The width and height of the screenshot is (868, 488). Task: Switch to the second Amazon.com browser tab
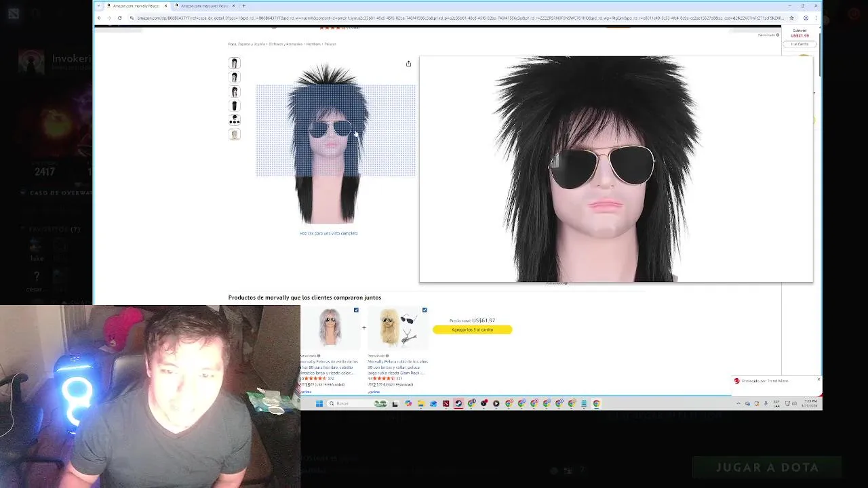(204, 6)
